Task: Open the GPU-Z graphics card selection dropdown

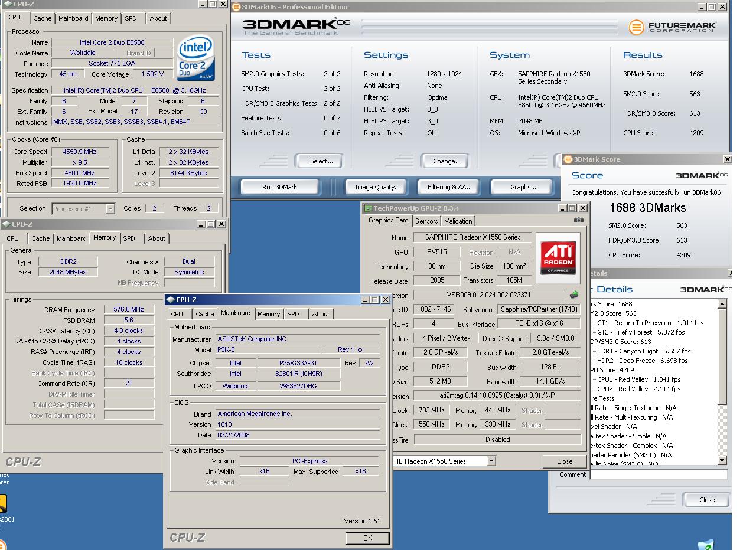Action: click(x=491, y=461)
